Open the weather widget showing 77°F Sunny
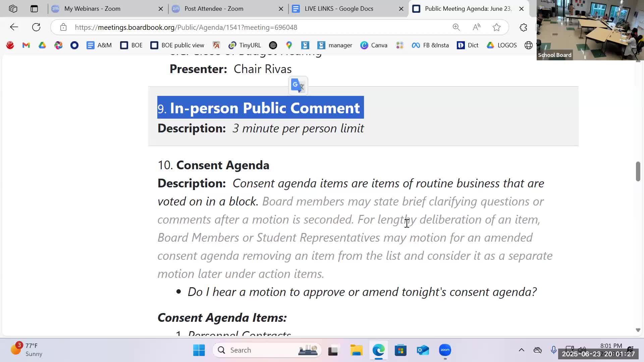Viewport: 644px width, 362px height. 27,350
